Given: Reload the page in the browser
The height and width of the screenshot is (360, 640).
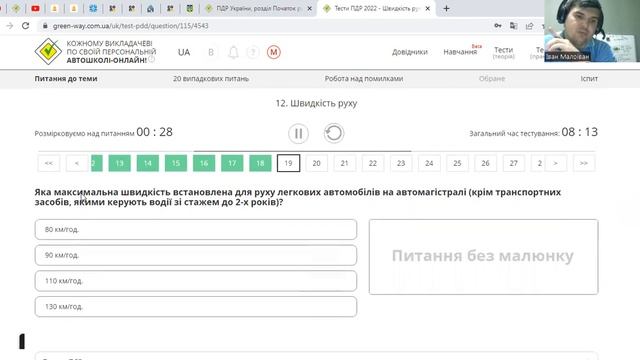Looking at the screenshot, I should 25,26.
